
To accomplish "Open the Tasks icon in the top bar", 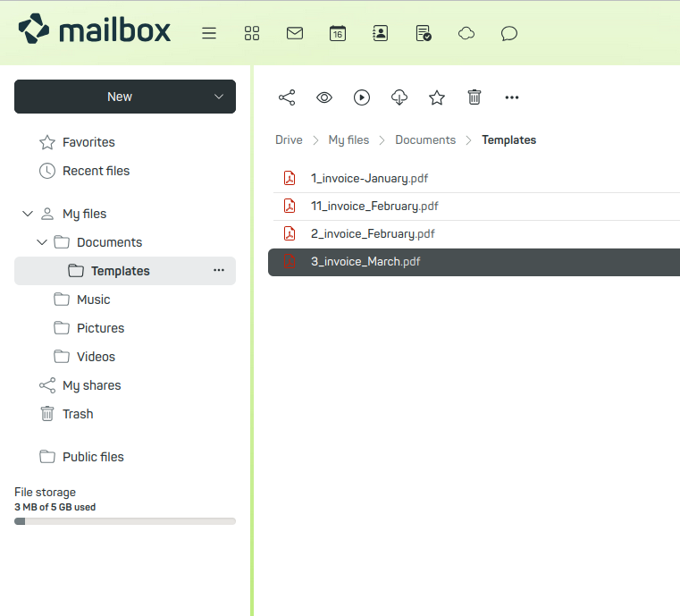I will pyautogui.click(x=424, y=33).
